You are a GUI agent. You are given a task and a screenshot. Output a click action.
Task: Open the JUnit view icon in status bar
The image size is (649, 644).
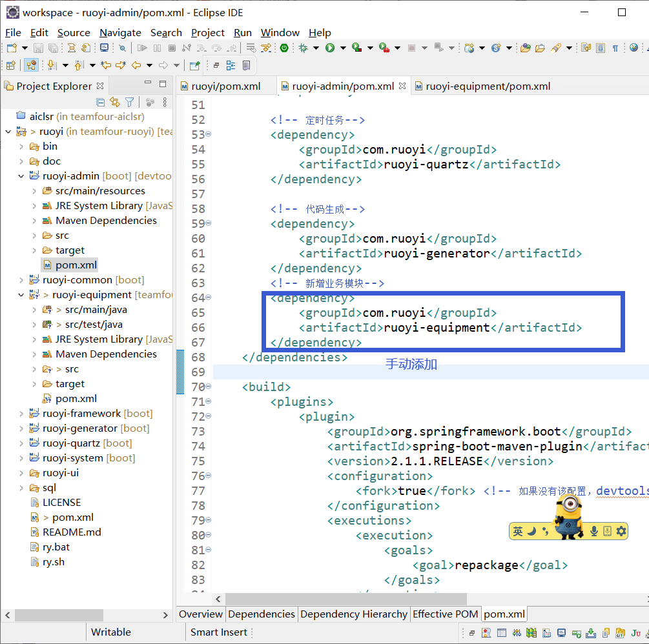coord(635,633)
